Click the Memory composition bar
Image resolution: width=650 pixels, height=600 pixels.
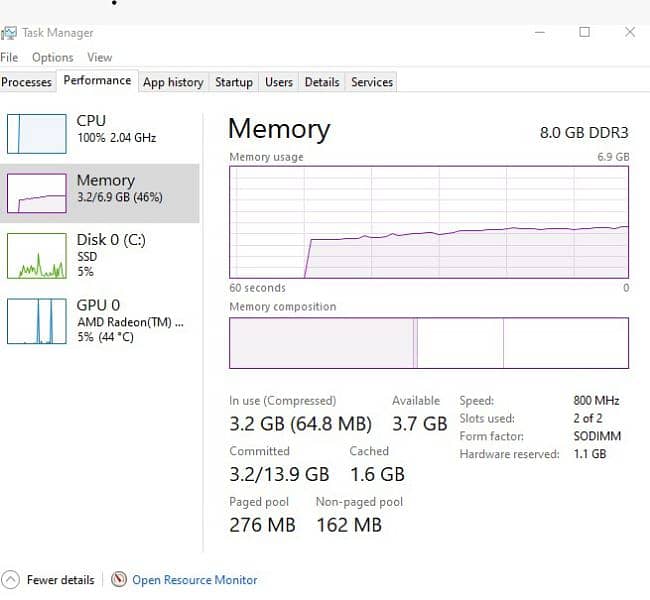click(429, 343)
